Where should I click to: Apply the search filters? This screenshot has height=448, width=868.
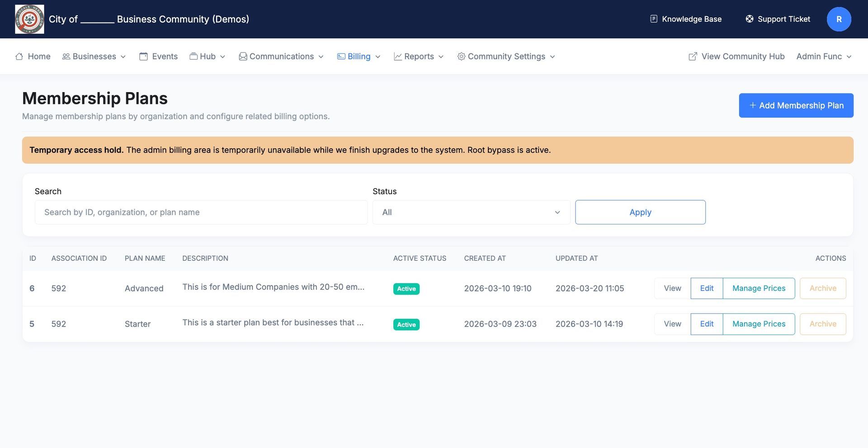tap(640, 212)
